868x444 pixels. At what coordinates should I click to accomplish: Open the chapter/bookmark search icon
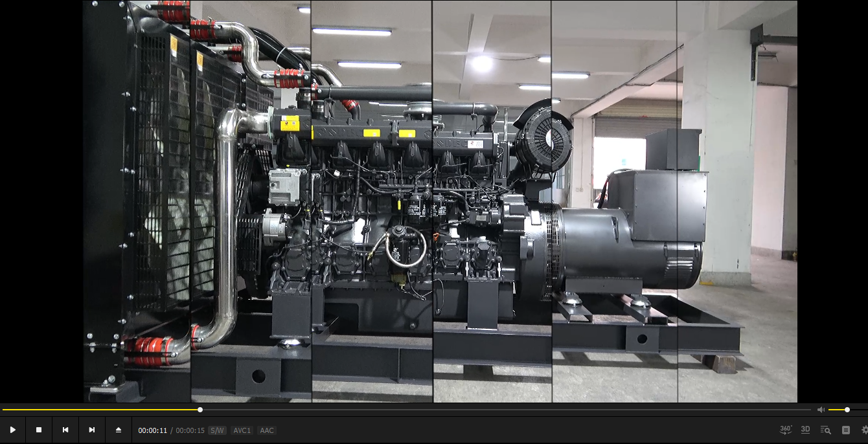click(825, 430)
